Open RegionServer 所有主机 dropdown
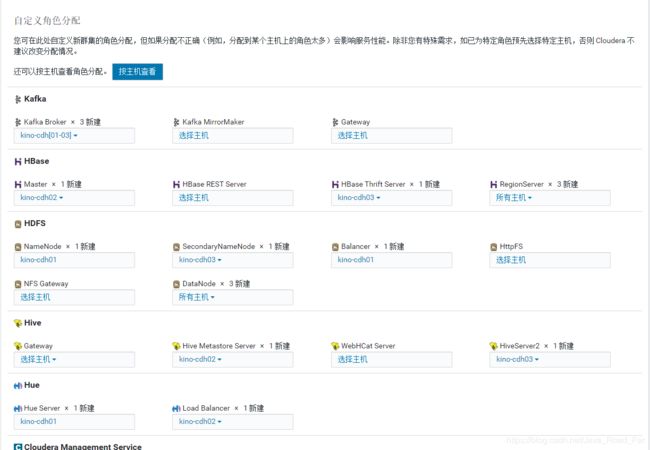Image resolution: width=650 pixels, height=450 pixels. tap(550, 198)
